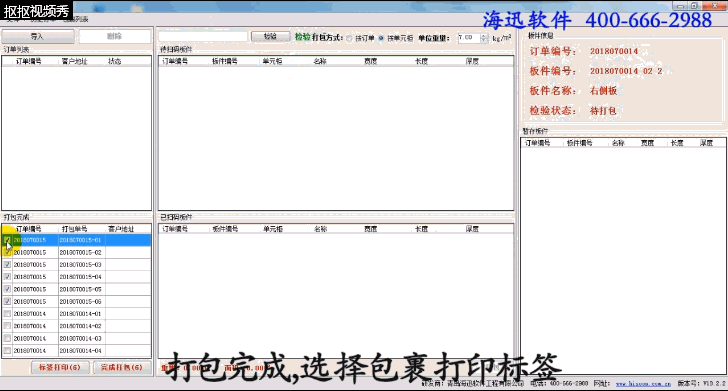Click inspection status value 待打包

click(603, 111)
